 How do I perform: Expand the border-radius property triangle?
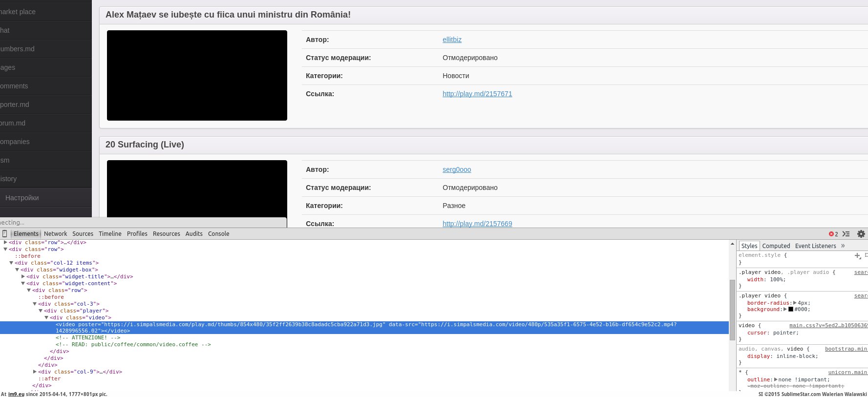tap(795, 303)
